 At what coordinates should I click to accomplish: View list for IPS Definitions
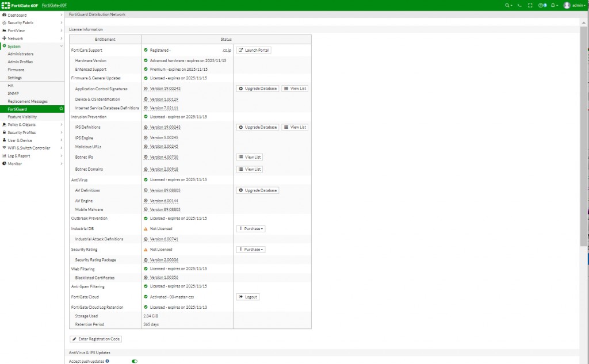(x=295, y=127)
